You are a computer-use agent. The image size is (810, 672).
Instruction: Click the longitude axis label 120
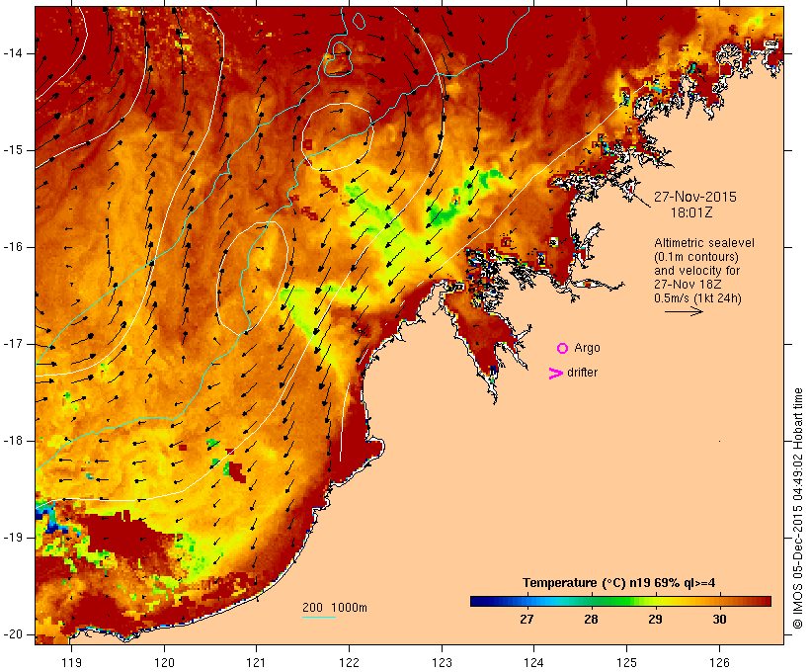[164, 663]
